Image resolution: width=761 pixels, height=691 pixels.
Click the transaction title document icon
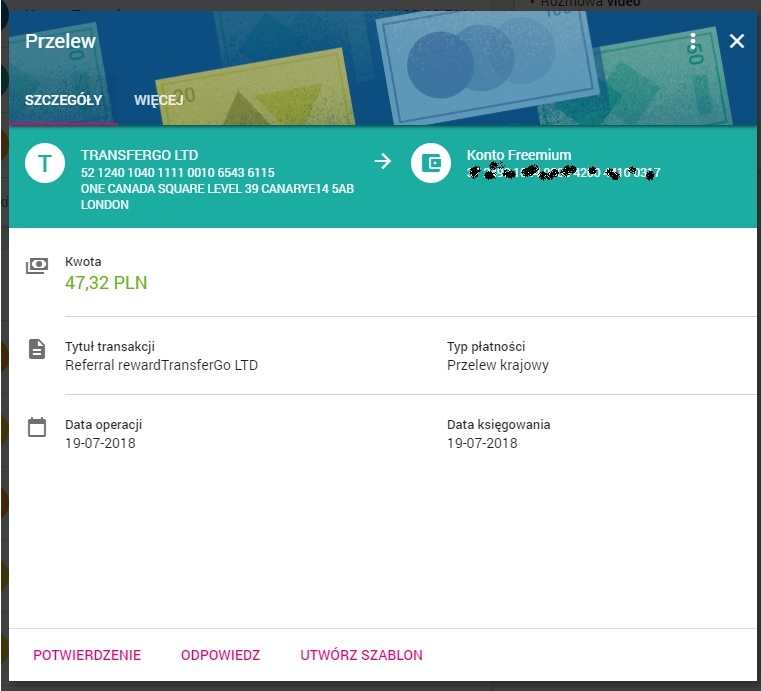click(x=37, y=349)
